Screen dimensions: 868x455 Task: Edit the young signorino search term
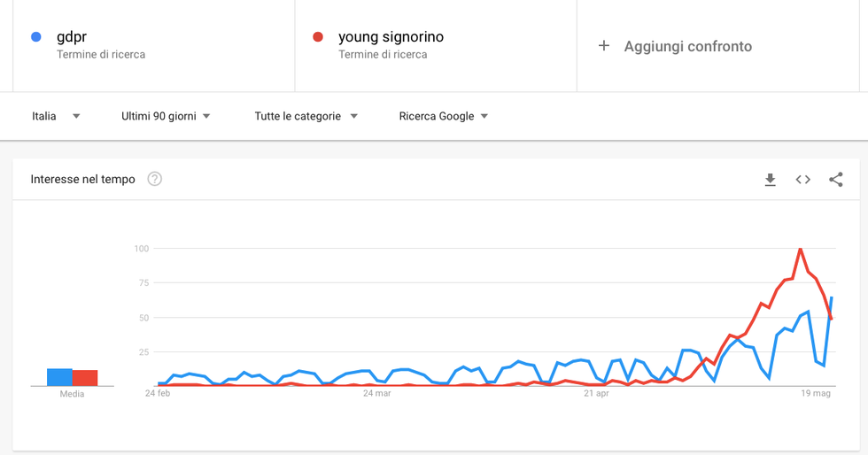tap(391, 36)
